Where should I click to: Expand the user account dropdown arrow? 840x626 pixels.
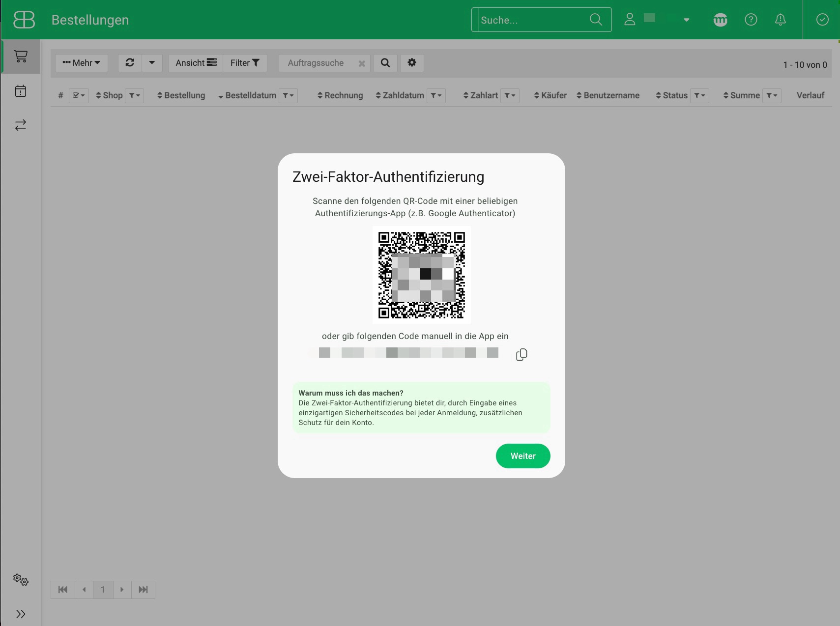coord(687,20)
